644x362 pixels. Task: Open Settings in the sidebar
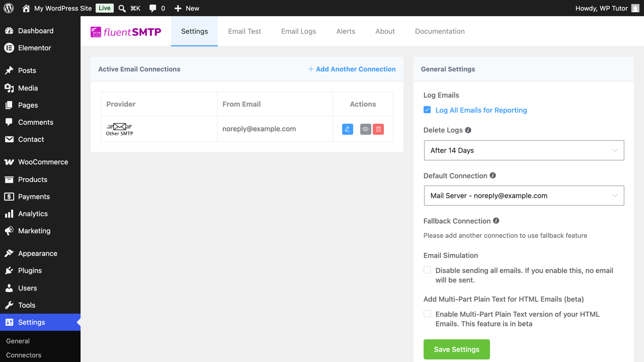40,322
